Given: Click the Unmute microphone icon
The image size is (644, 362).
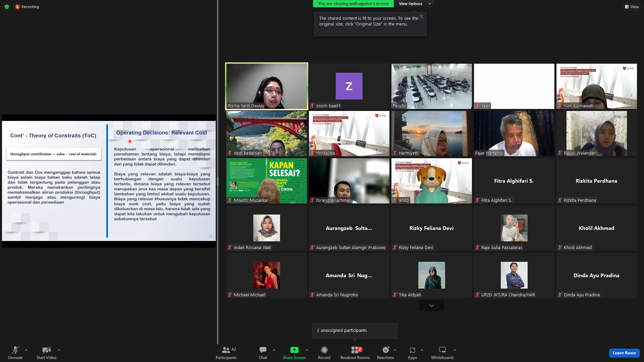Looking at the screenshot, I should 15,350.
